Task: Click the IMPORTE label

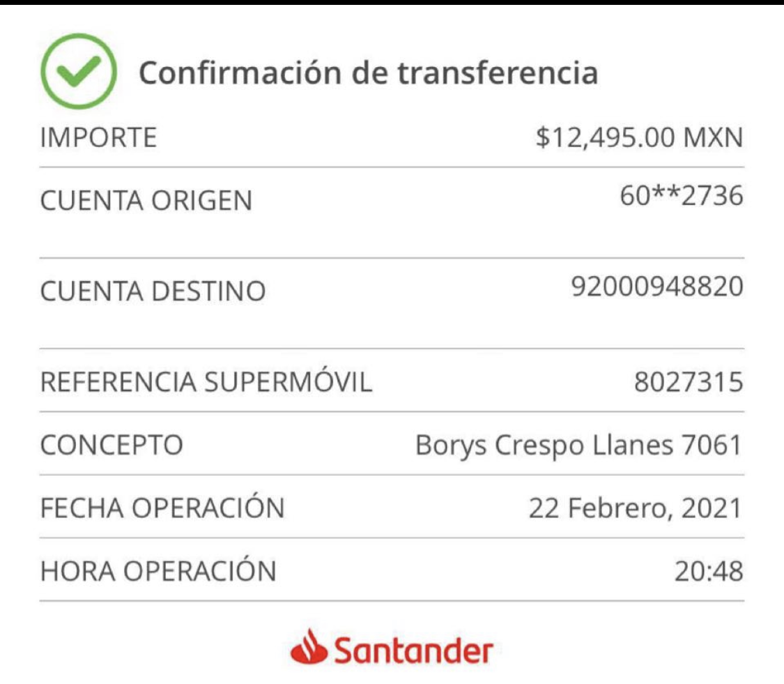Action: click(98, 137)
